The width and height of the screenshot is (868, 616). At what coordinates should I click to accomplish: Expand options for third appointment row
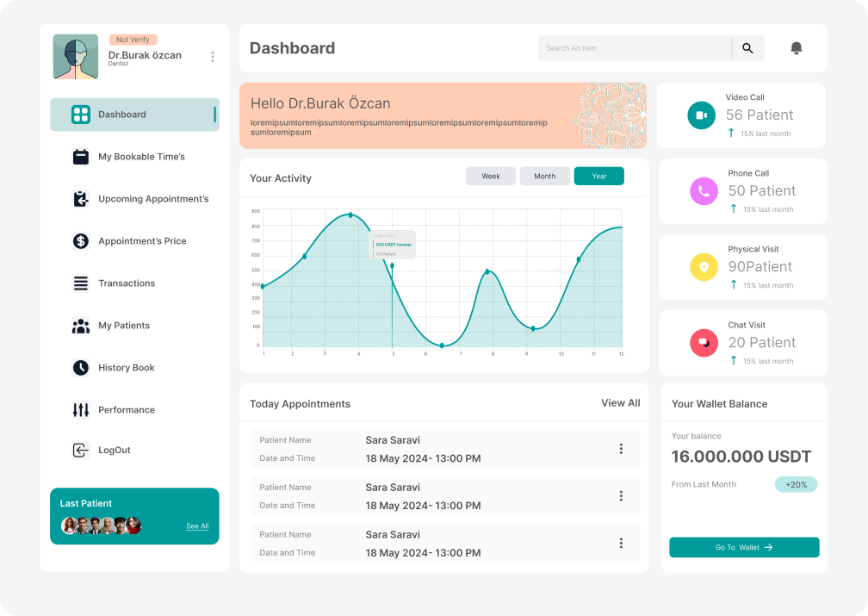(621, 543)
